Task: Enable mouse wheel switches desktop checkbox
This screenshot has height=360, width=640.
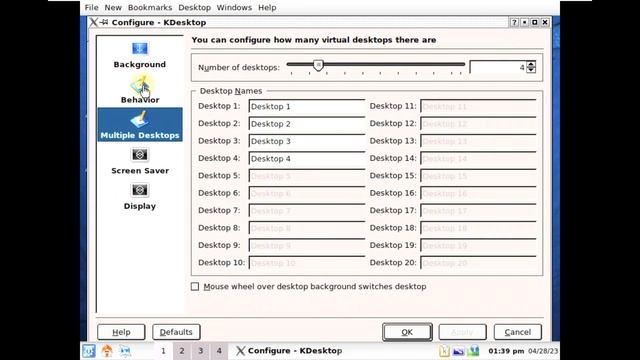Action: click(x=195, y=287)
